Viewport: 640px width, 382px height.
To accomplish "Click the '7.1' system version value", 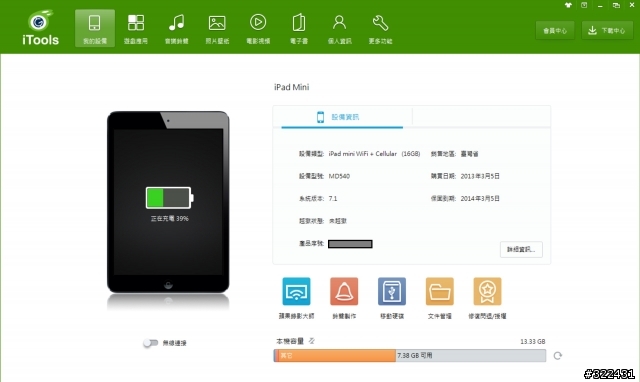I will (333, 199).
